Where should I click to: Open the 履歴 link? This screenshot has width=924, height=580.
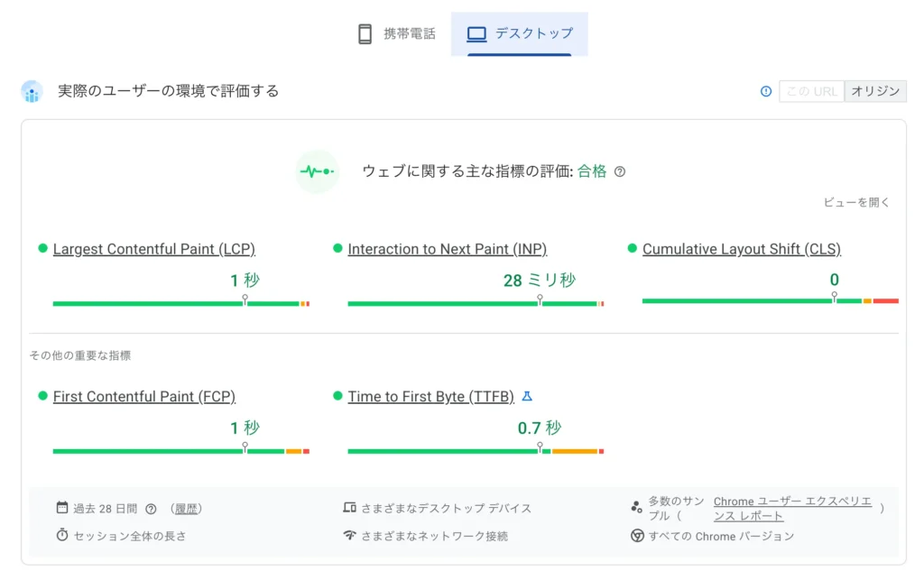[185, 508]
